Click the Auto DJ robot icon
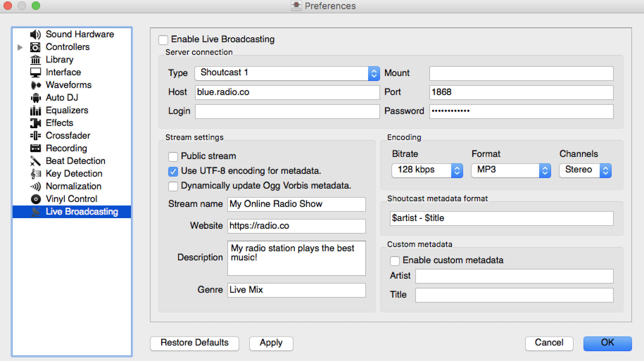The image size is (644, 361). 35,97
